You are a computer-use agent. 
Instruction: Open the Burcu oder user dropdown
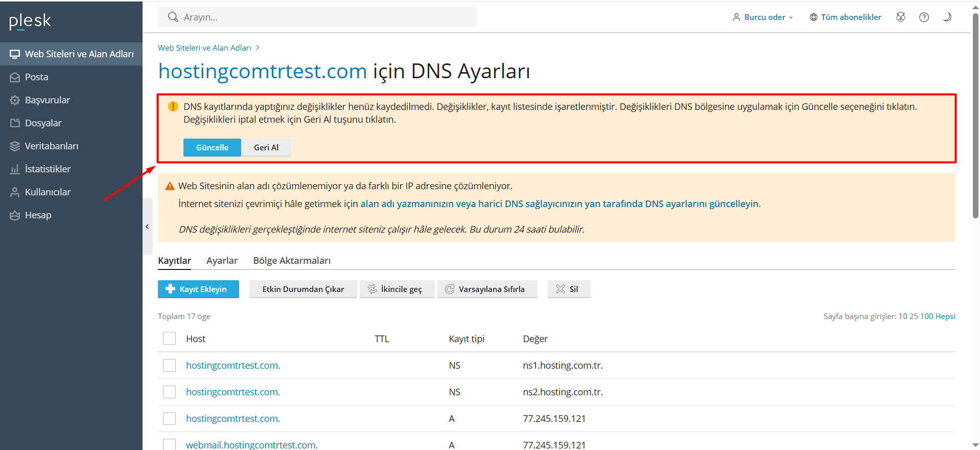tap(763, 17)
